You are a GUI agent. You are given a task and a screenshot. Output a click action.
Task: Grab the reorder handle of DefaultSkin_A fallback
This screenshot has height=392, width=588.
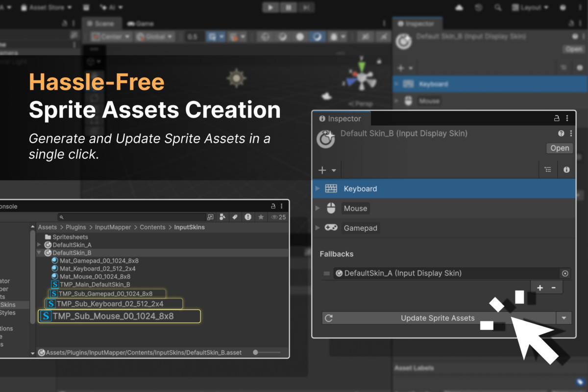(327, 273)
